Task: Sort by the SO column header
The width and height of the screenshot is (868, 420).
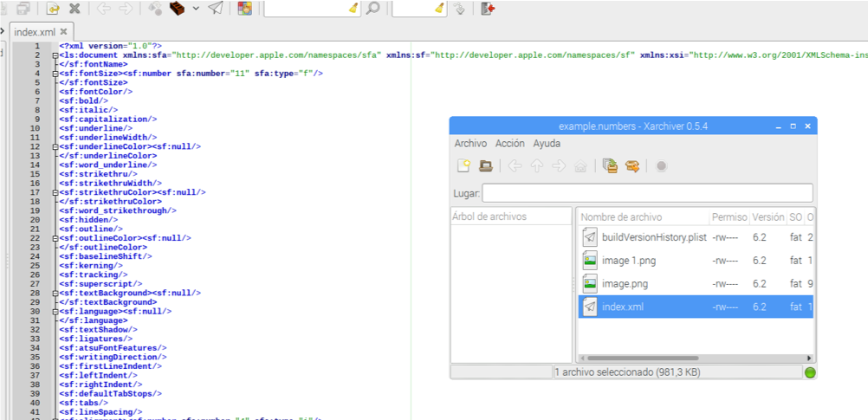Action: coord(795,217)
